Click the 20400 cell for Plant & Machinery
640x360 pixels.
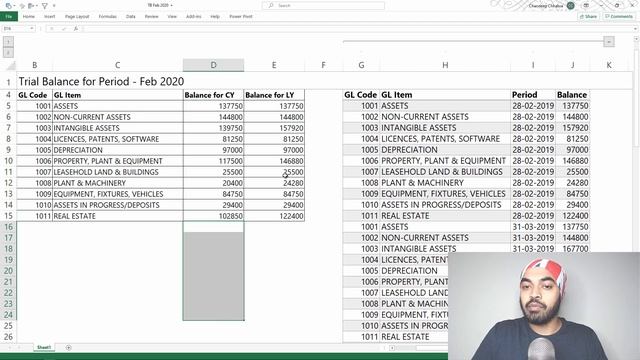[x=213, y=183]
